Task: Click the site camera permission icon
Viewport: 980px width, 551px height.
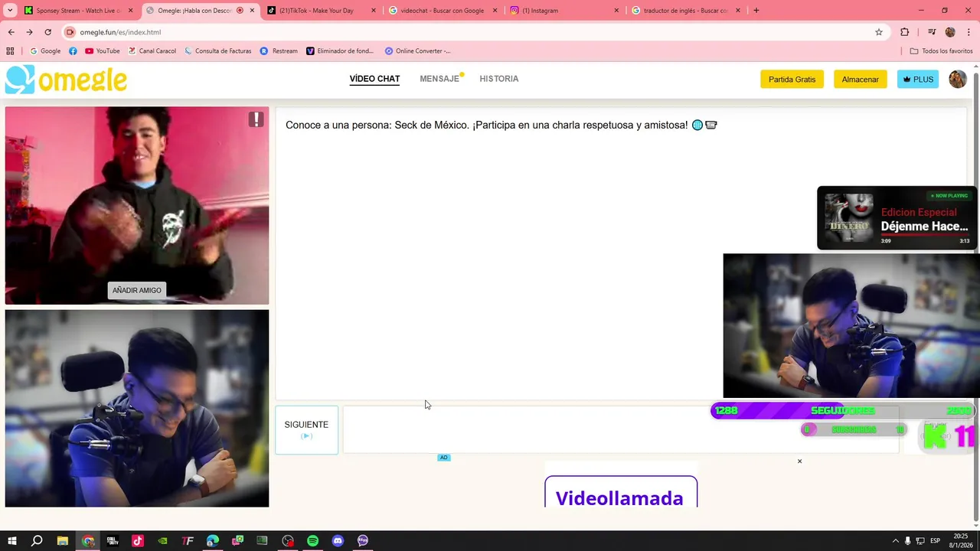Action: 70,32
